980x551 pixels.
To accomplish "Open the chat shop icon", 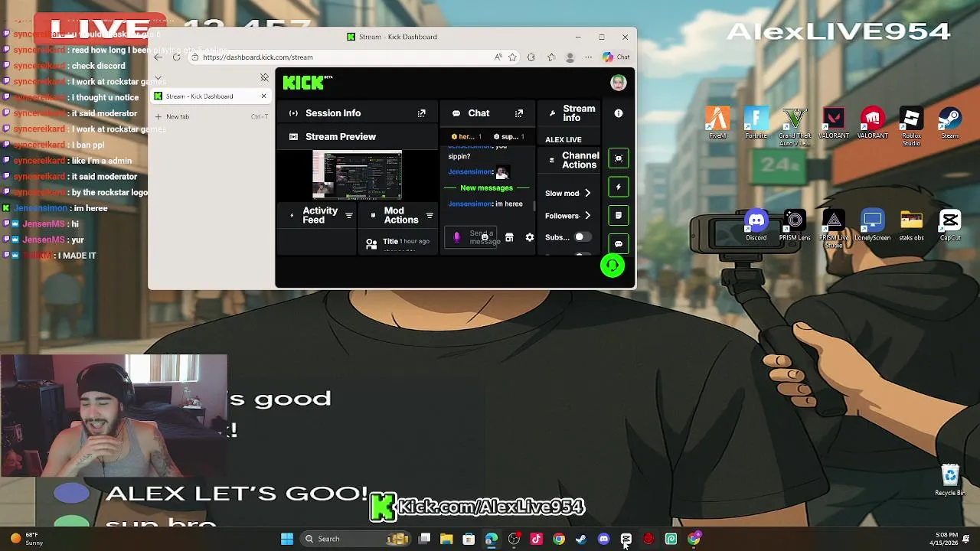I will pos(509,237).
